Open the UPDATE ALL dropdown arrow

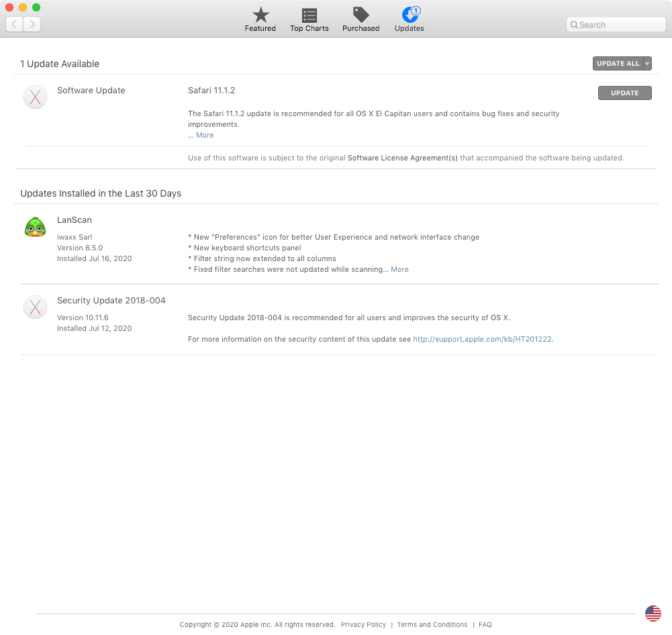648,63
